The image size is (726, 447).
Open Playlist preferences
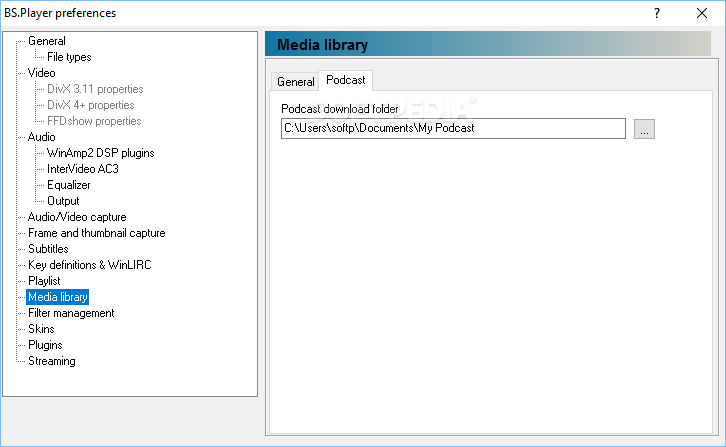click(x=44, y=281)
